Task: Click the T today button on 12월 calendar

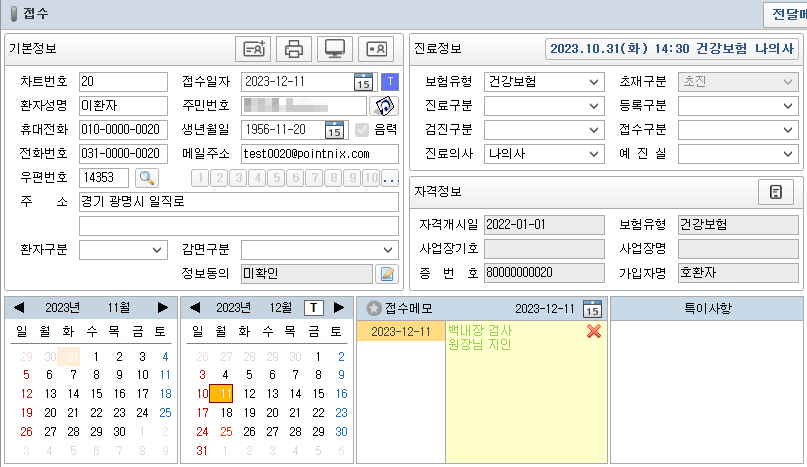Action: [313, 308]
